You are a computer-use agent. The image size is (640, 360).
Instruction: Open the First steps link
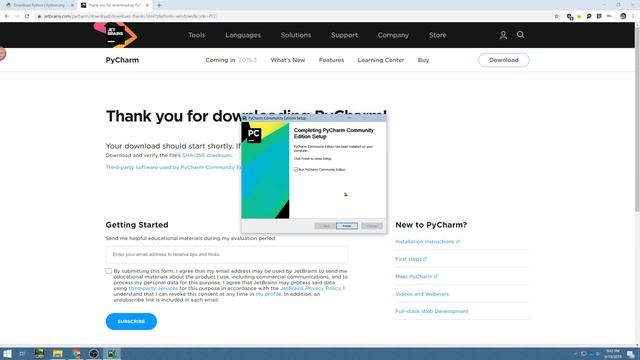(x=411, y=259)
